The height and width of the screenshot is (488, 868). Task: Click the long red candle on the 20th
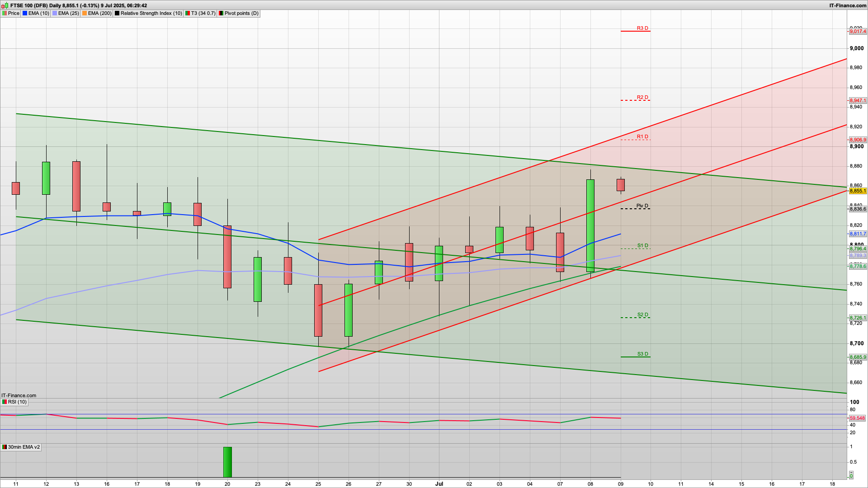coord(227,257)
